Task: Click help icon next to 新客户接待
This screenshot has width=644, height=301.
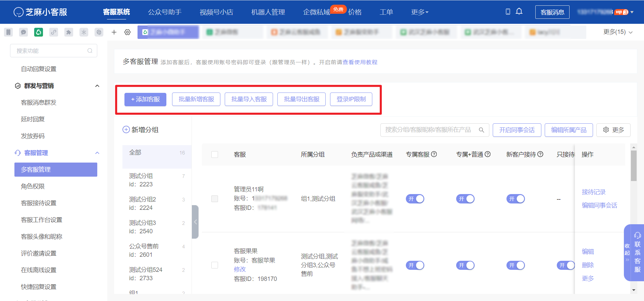Action: (540, 154)
